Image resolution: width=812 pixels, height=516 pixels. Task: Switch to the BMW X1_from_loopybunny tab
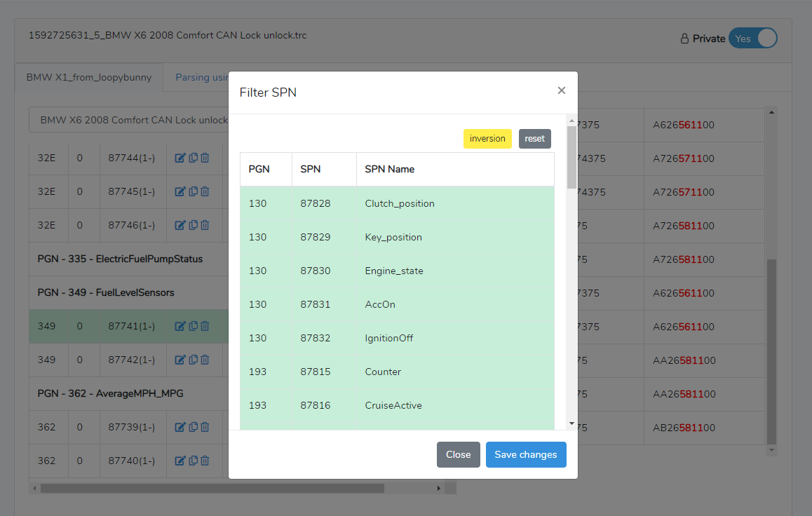[x=88, y=77]
